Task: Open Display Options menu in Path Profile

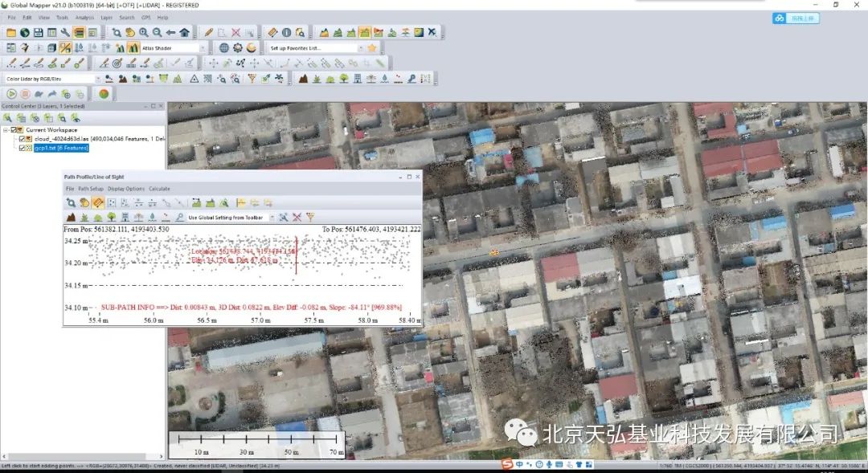Action: coord(126,189)
